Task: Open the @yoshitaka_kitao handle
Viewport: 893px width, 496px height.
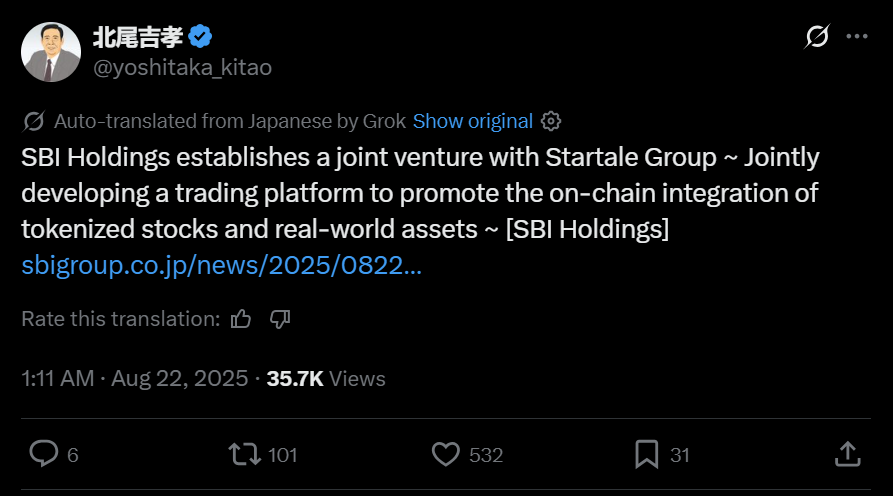Action: (x=182, y=68)
